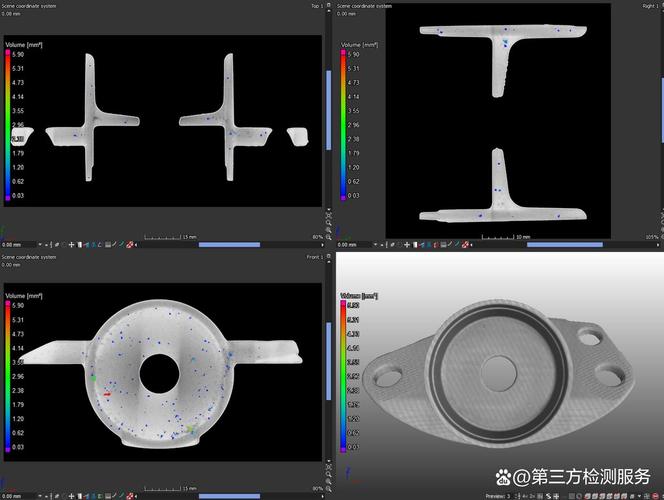Click gray image icon in Front view toolbar
Image resolution: width=664 pixels, height=500 pixels.
pos(108,496)
